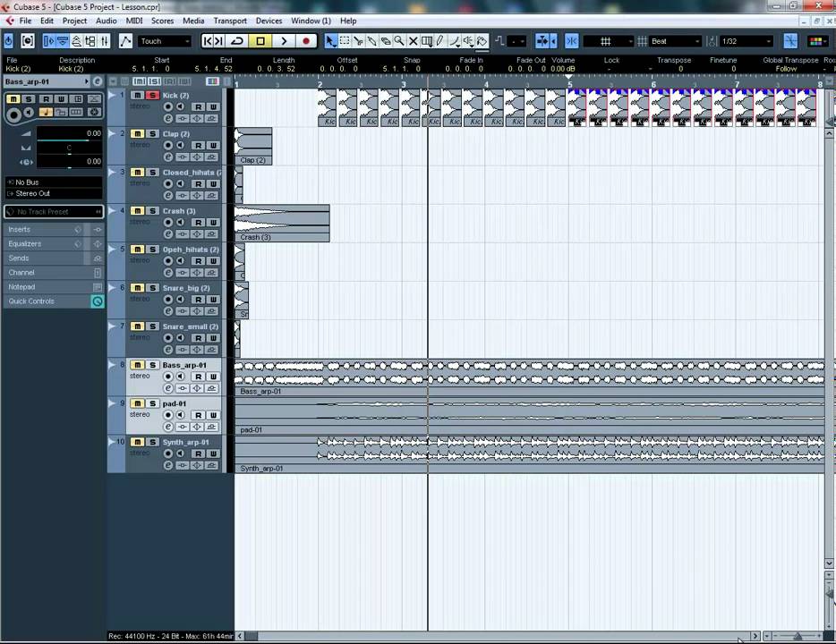
Task: Open the Mixer toolbar icon
Action: [105, 41]
